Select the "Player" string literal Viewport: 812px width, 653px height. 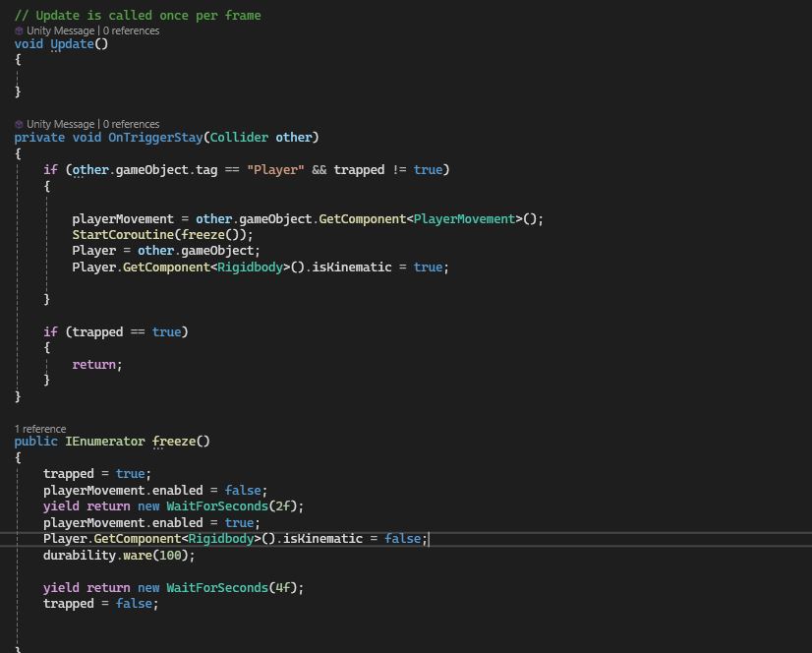click(x=275, y=169)
